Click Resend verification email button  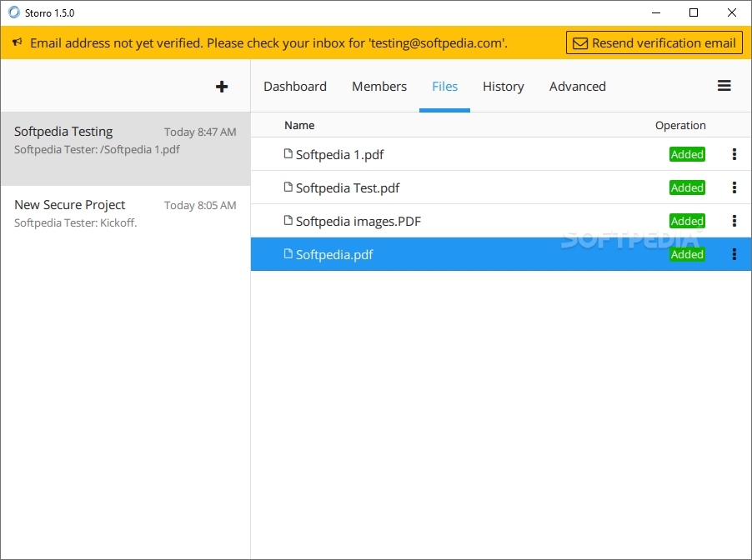[654, 42]
